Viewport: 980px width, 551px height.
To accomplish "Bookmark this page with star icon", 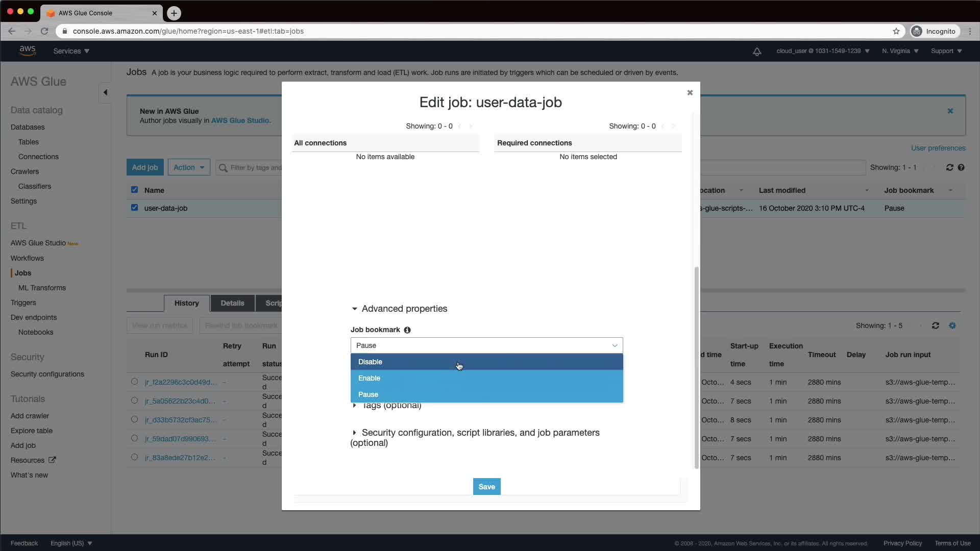I will point(896,31).
